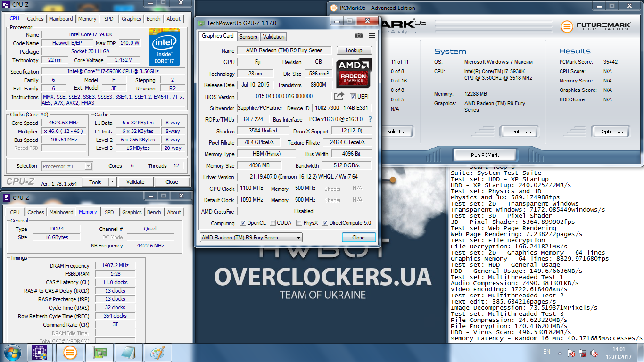Click the GPU Name field value
Viewport: 644px width, 362px height.
pyautogui.click(x=284, y=50)
